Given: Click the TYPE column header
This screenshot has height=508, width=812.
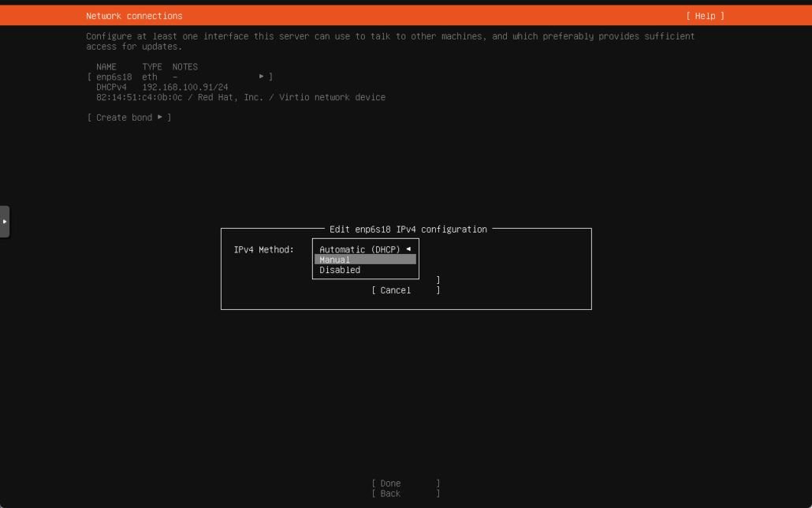Looking at the screenshot, I should click(x=152, y=67).
